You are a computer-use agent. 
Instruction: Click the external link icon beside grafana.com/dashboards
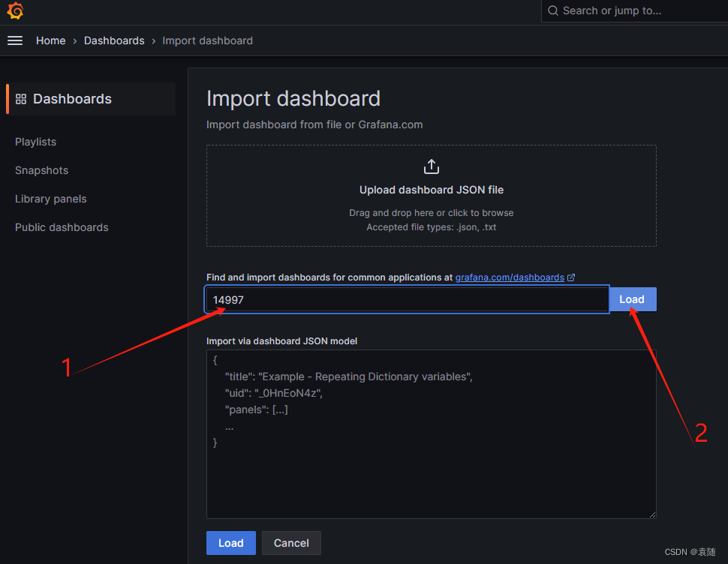[571, 277]
